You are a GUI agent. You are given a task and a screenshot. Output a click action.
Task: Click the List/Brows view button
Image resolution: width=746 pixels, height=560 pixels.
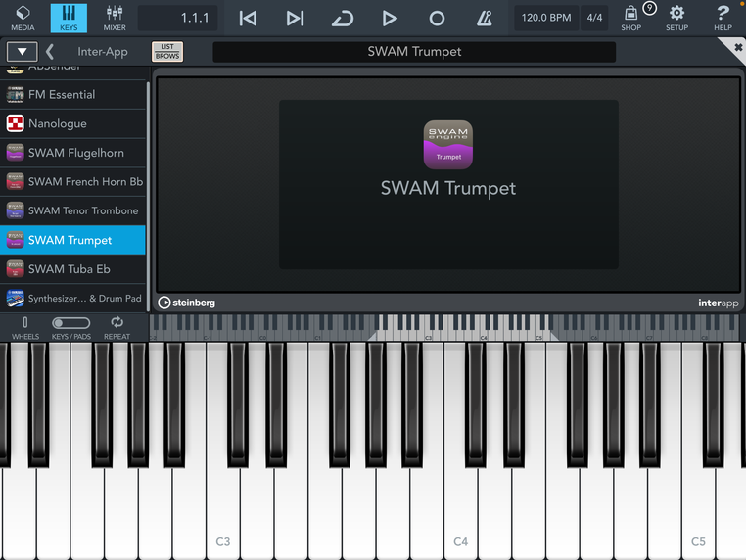point(167,51)
